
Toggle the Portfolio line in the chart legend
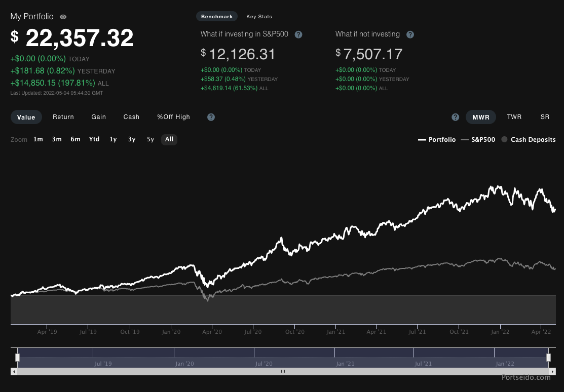(x=436, y=139)
